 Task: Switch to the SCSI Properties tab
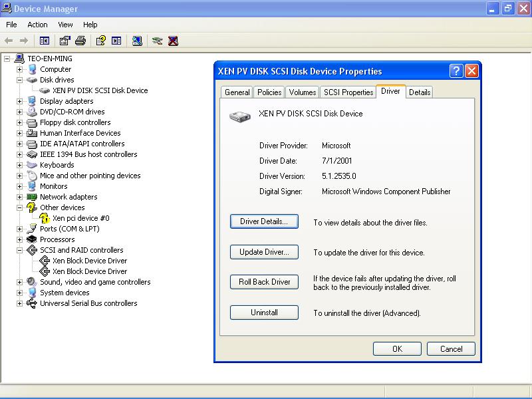pyautogui.click(x=348, y=92)
